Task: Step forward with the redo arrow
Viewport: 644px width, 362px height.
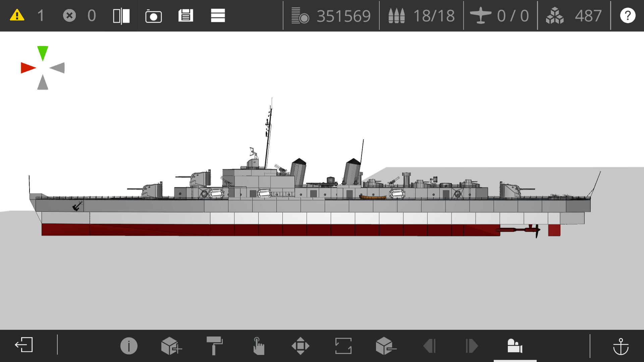Action: pos(472,346)
